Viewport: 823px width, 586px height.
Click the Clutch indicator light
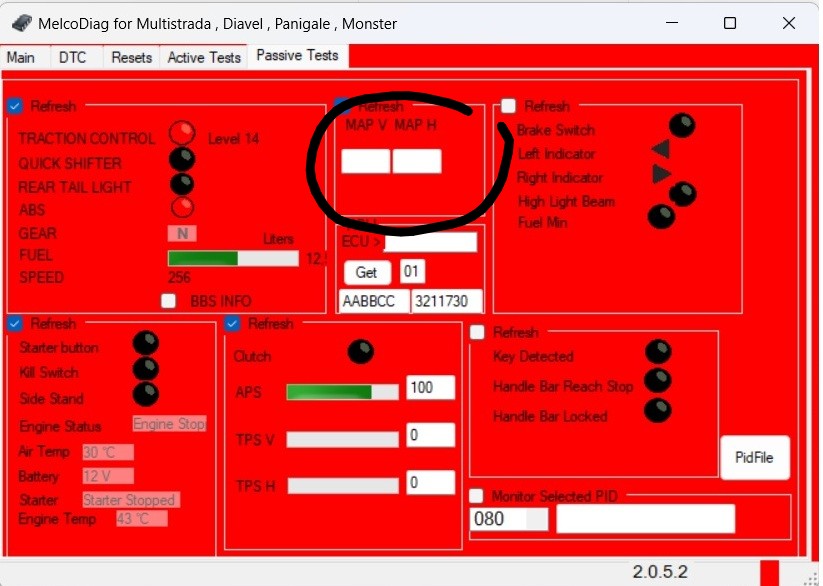pyautogui.click(x=361, y=352)
